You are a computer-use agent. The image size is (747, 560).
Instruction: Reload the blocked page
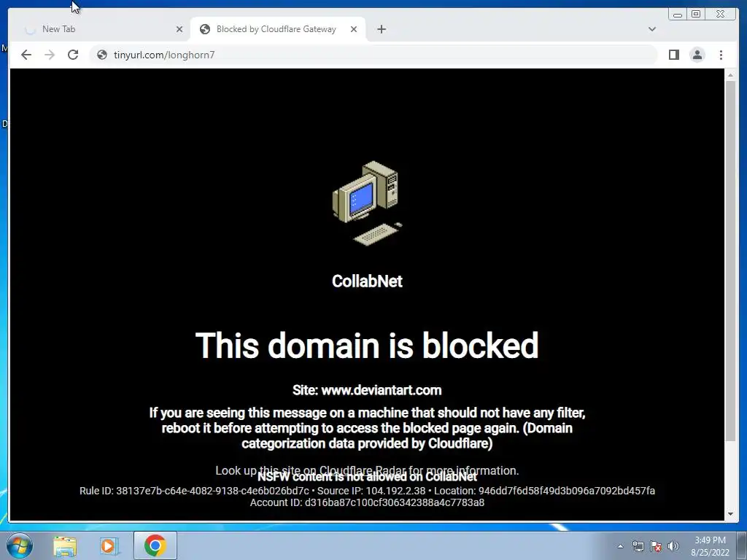pos(73,55)
